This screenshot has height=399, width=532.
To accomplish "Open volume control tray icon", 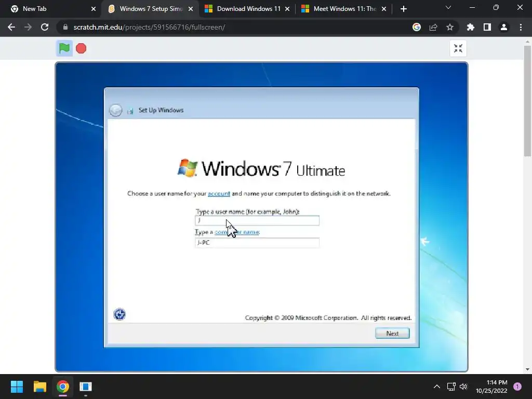I will tap(463, 387).
